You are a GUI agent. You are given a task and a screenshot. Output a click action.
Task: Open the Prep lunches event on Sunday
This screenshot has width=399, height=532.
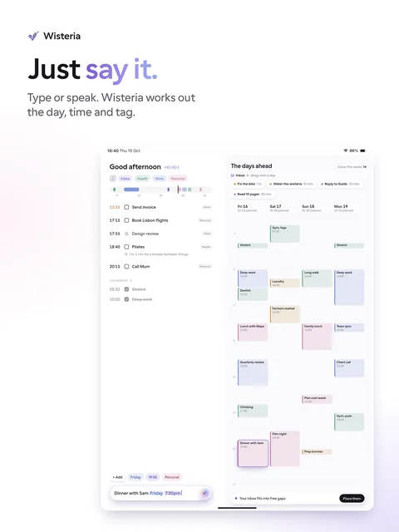(x=318, y=451)
